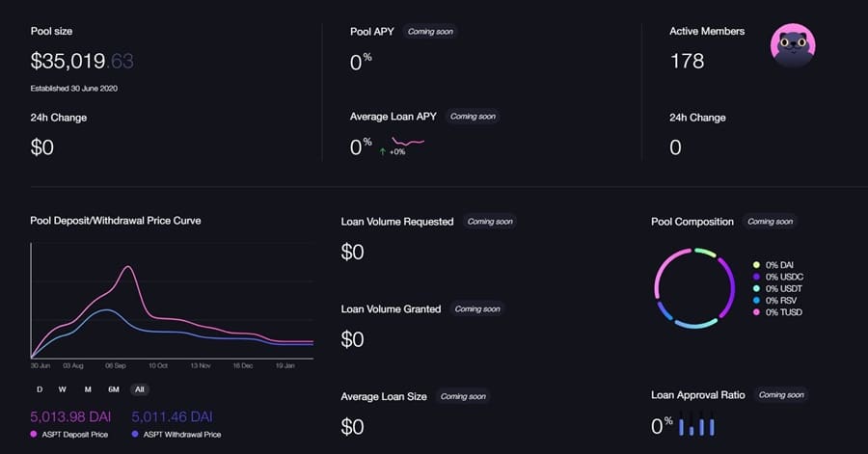Select the W time range option
This screenshot has width=868, height=454.
(x=63, y=389)
